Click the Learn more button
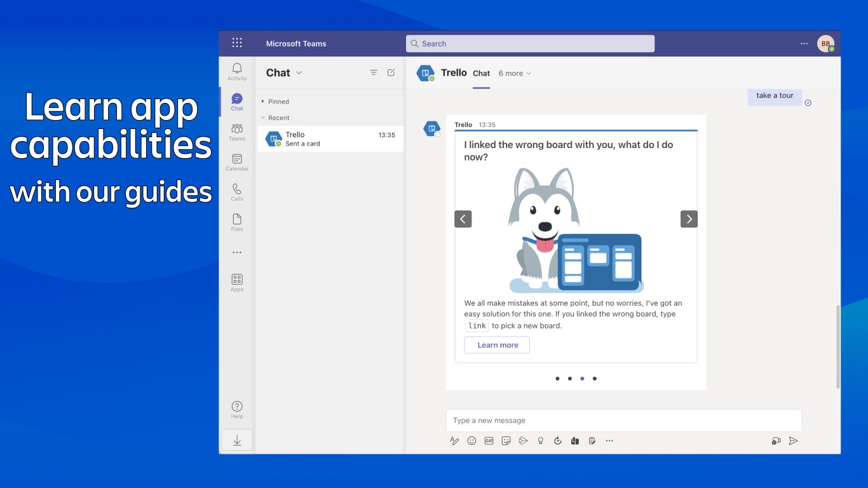This screenshot has height=488, width=868. point(497,345)
